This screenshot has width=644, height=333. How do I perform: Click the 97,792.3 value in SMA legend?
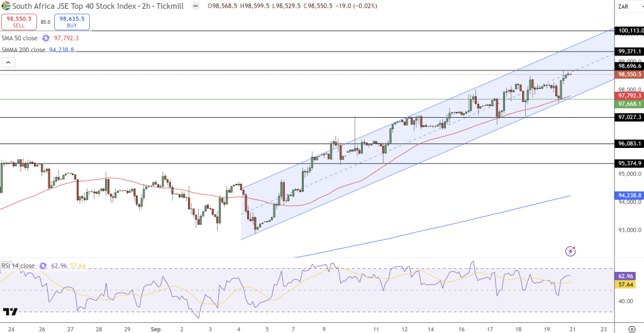point(66,38)
